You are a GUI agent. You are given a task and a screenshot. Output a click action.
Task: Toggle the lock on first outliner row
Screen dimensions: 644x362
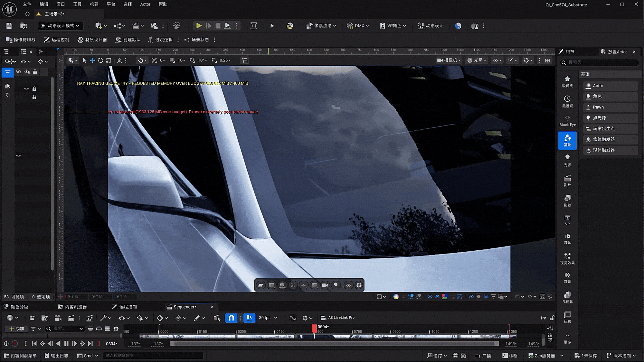coord(34,88)
